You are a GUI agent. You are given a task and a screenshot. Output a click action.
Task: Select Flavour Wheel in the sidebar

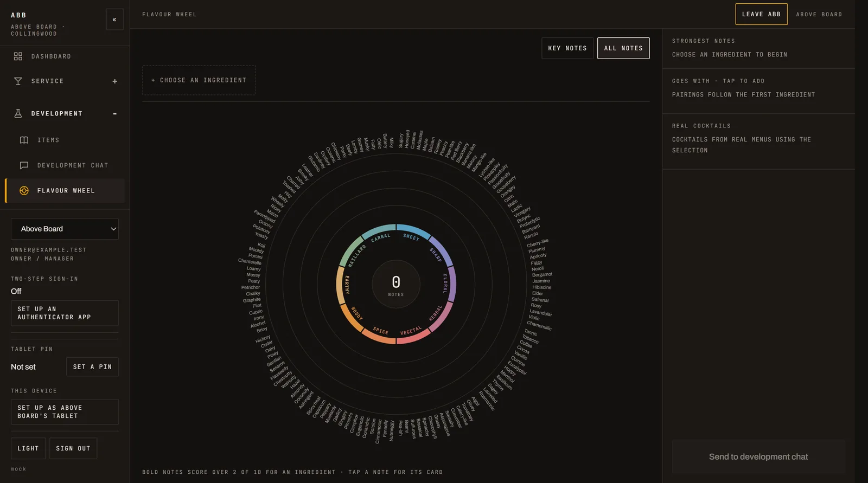click(65, 191)
